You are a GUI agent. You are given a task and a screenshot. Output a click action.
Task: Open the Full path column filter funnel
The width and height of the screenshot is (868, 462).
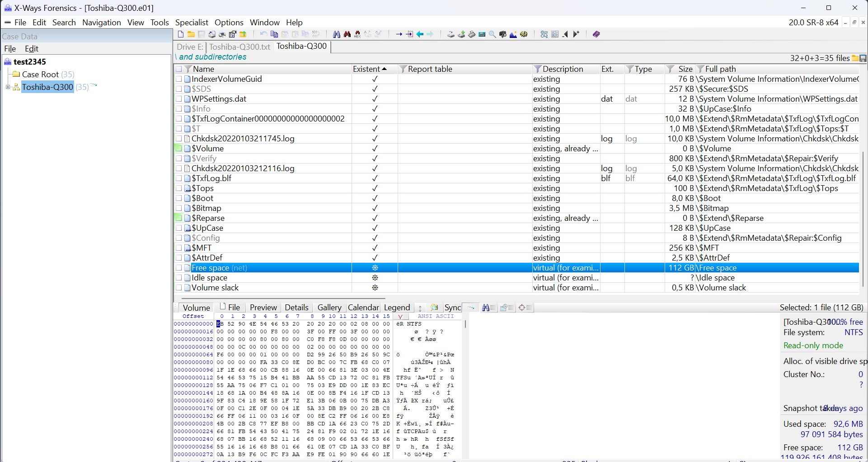pyautogui.click(x=700, y=69)
